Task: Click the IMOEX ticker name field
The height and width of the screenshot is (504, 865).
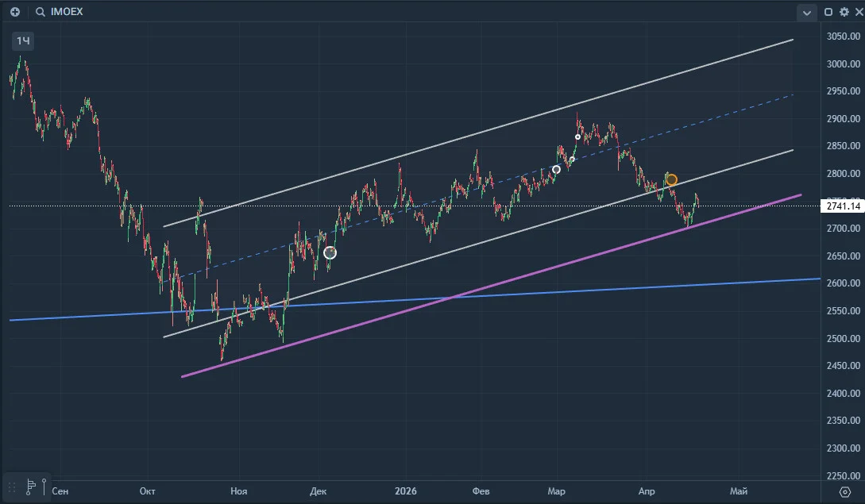Action: click(x=67, y=12)
